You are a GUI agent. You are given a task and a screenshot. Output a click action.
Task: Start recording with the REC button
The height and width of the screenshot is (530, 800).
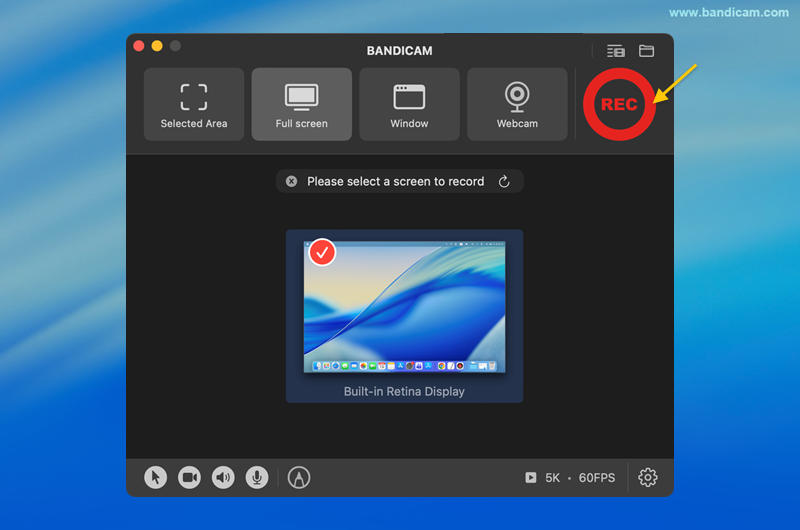click(619, 104)
